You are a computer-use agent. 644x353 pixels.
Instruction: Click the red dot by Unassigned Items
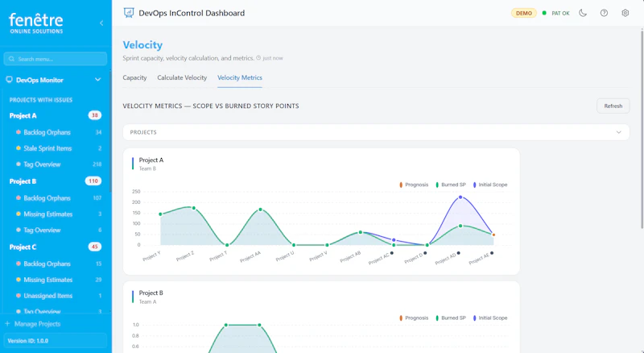click(x=18, y=296)
